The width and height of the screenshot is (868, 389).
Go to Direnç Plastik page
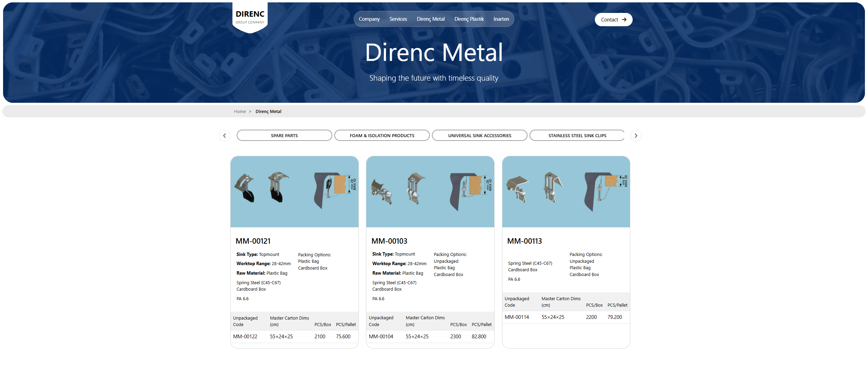[469, 19]
